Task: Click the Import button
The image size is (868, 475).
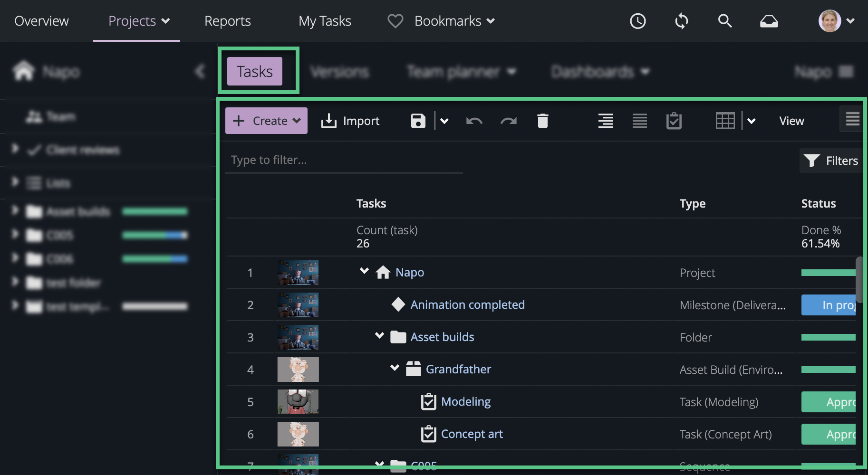Action: pyautogui.click(x=350, y=121)
